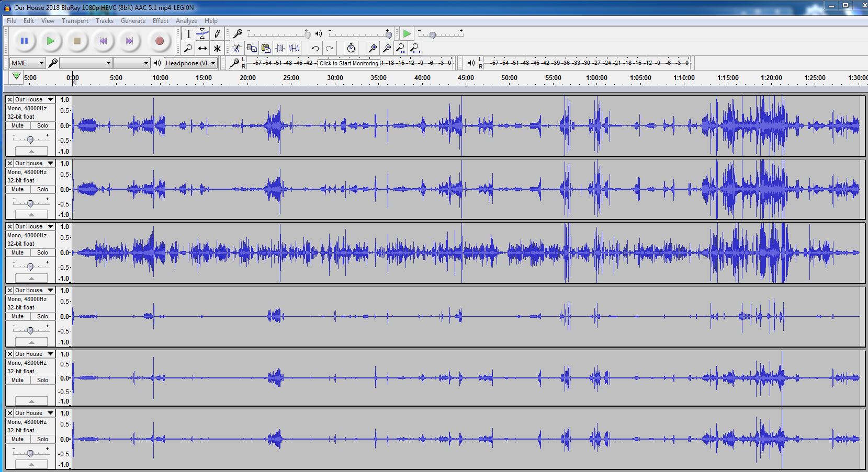The width and height of the screenshot is (868, 472).
Task: Click the Play-at-speed green button
Action: coord(407,34)
